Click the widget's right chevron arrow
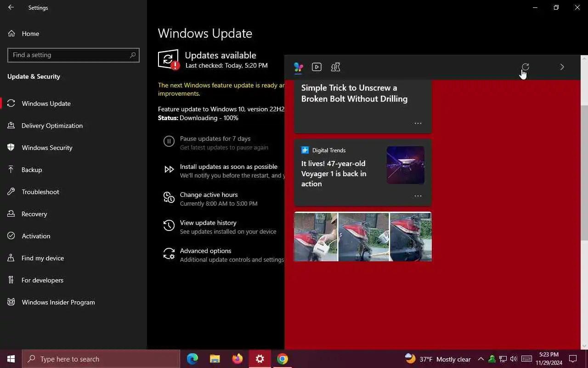 pyautogui.click(x=562, y=67)
